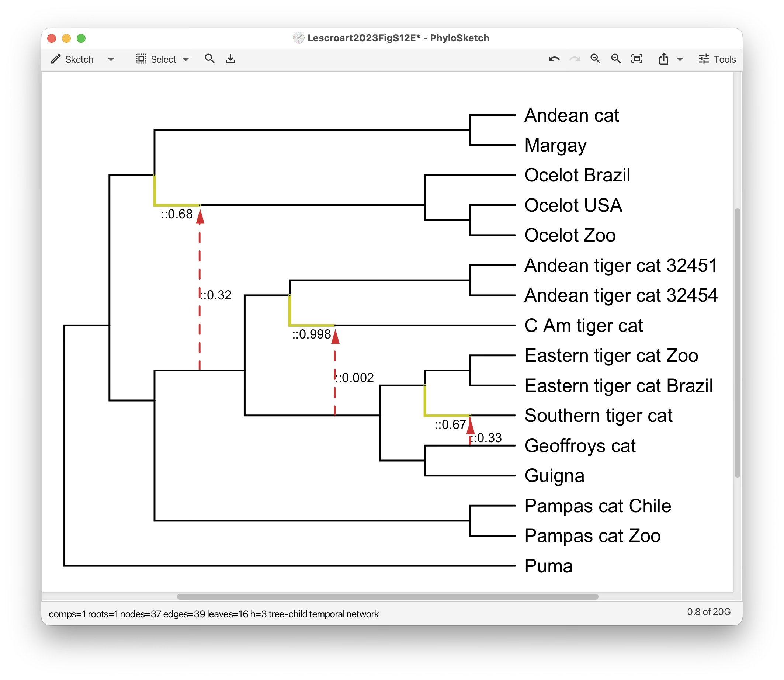Select the Ocelot Zoo label
This screenshot has width=784, height=680.
pyautogui.click(x=570, y=235)
